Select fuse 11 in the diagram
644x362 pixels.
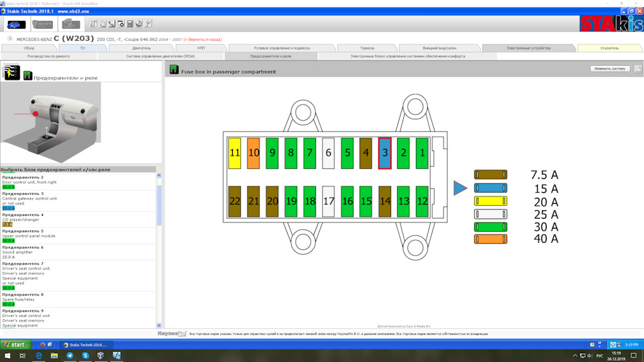click(235, 153)
